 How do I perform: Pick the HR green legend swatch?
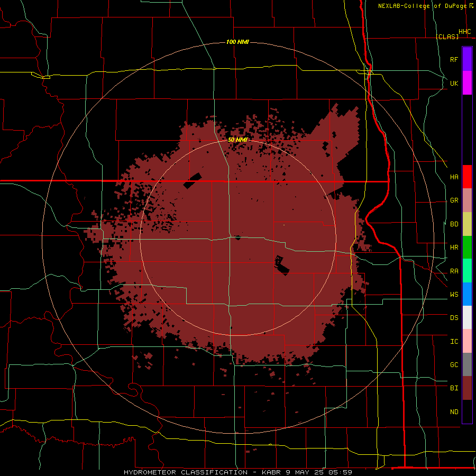click(467, 248)
